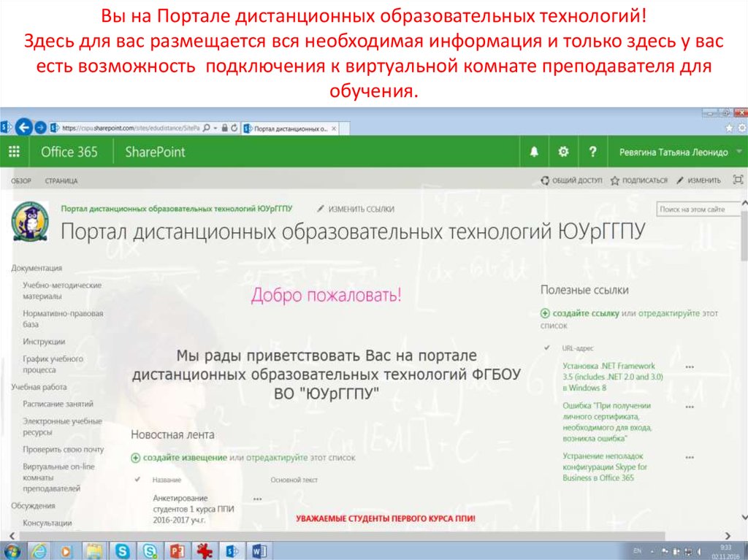Image resolution: width=748 pixels, height=560 pixels.
Task: Open the first Skype icon on the taskbar
Action: (123, 551)
